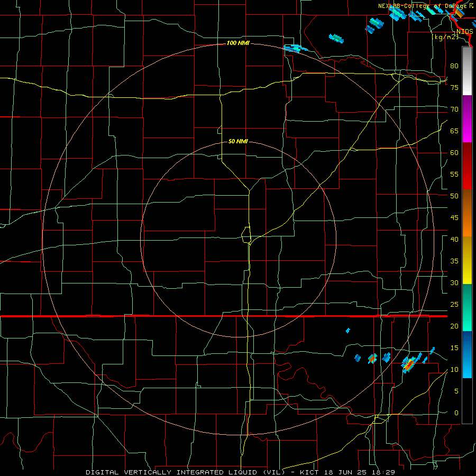
Task: Click the 80 value on the color scale
Action: [x=454, y=66]
